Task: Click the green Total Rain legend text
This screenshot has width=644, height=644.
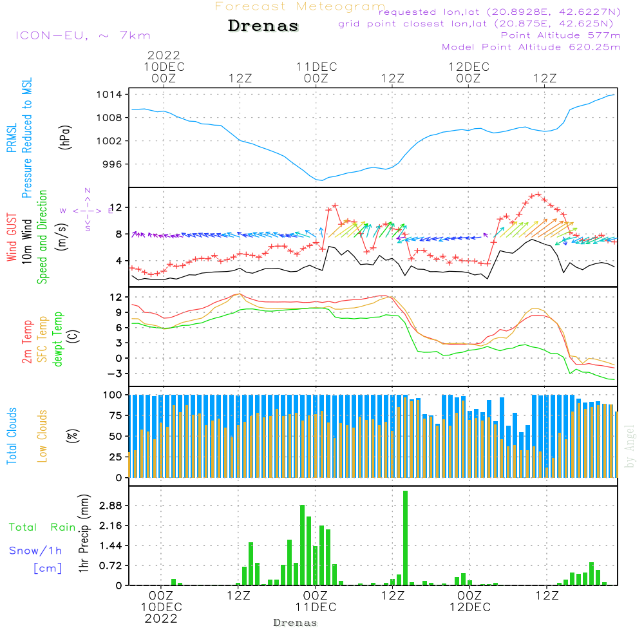Action: pos(43,527)
